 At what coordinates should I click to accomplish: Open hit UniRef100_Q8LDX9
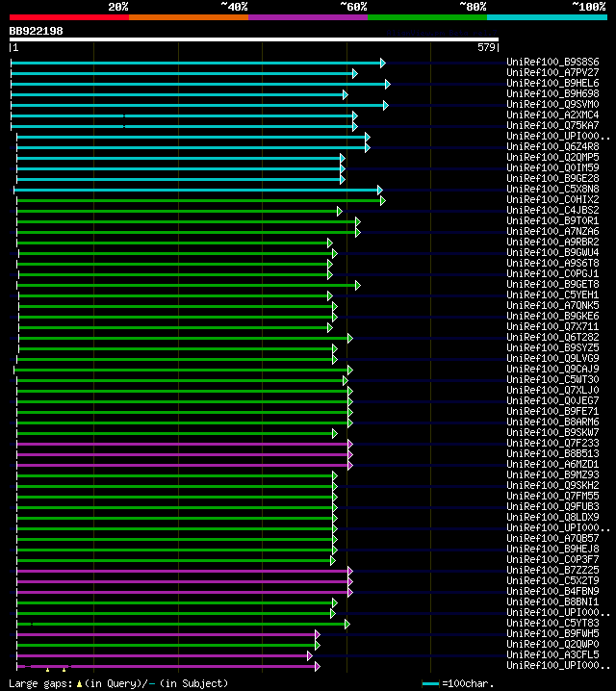(552, 517)
